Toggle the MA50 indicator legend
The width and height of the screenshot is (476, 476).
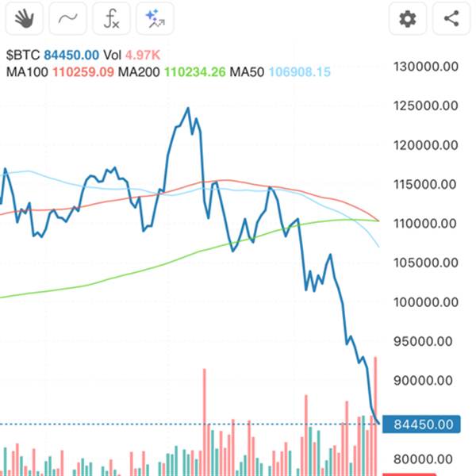click(x=249, y=72)
